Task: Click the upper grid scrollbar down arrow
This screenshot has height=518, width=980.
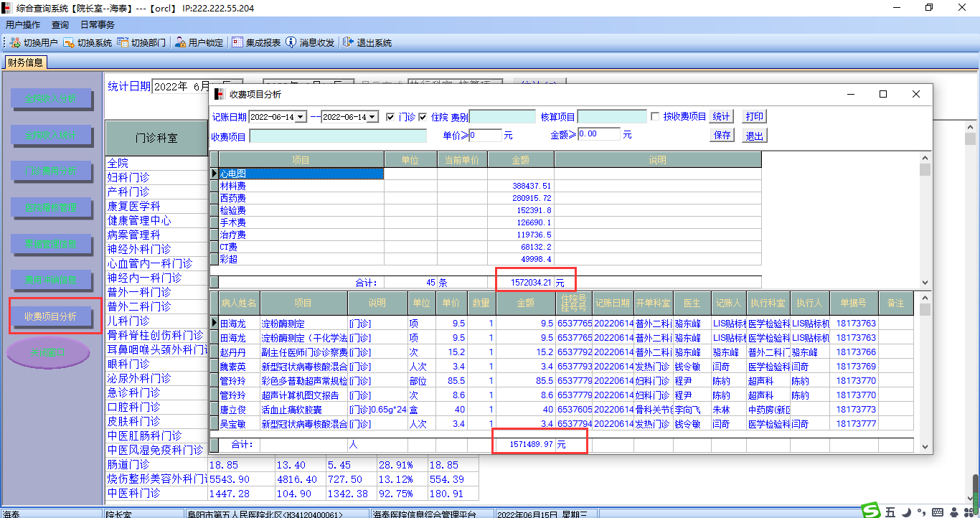Action: [x=925, y=283]
